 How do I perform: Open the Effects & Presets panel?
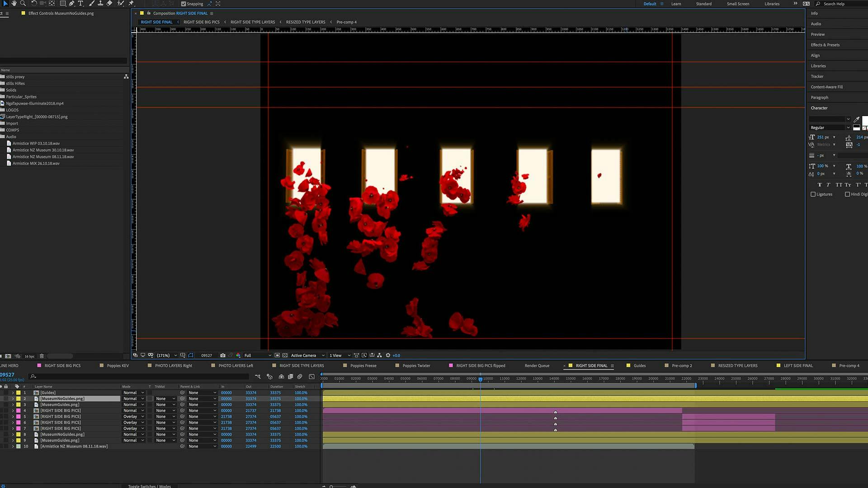pyautogui.click(x=825, y=45)
